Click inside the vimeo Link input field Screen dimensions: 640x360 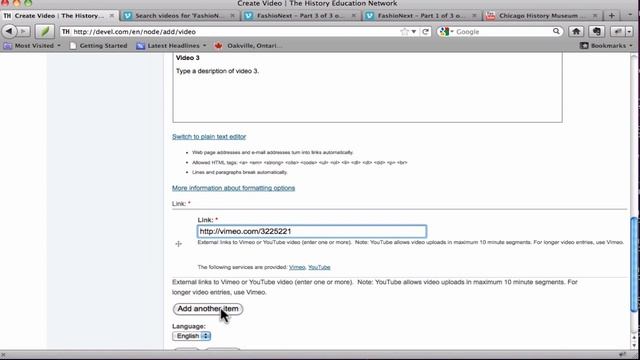pos(312,231)
